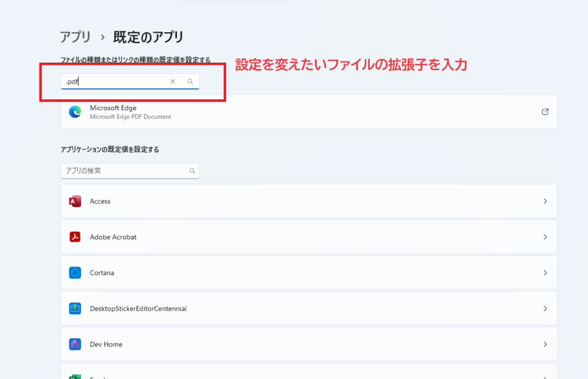Click the DesktopStickerEditorCentennial app icon
The height and width of the screenshot is (379, 588).
pyautogui.click(x=75, y=308)
